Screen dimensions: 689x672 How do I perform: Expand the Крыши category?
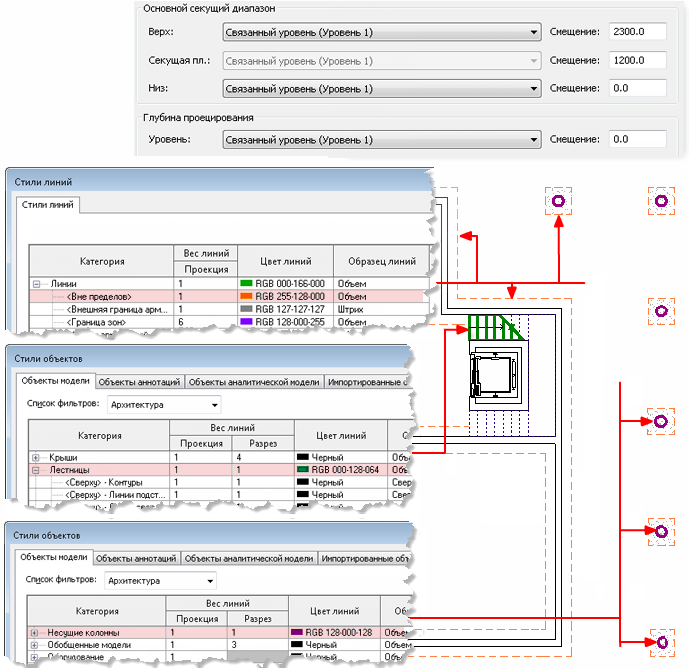pos(36,458)
